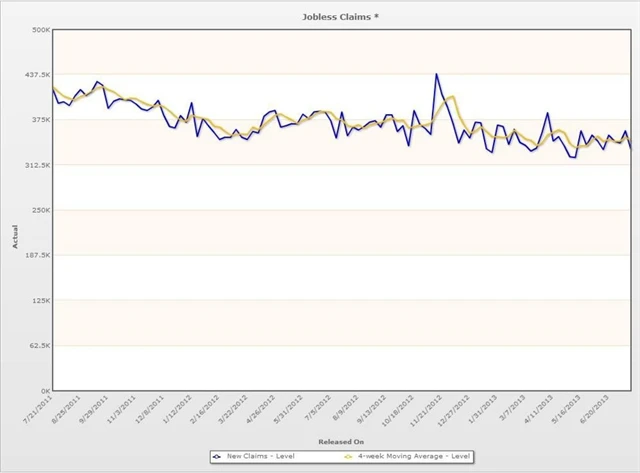The width and height of the screenshot is (640, 473).
Task: Select the 11/21/2012 date label
Action: pos(427,409)
